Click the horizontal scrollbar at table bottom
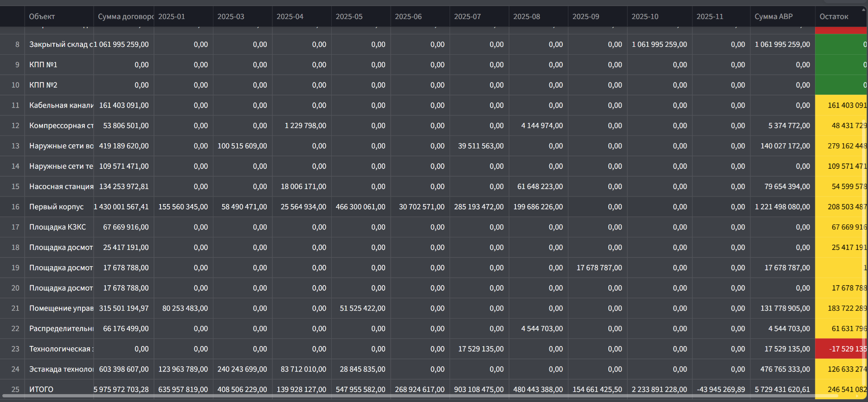Image resolution: width=868 pixels, height=402 pixels. (418, 396)
